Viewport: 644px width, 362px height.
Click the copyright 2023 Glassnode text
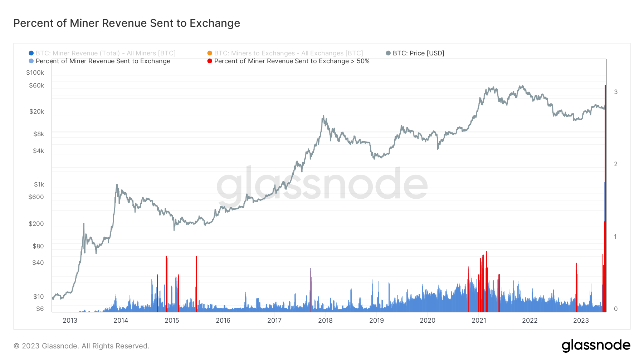point(81,346)
